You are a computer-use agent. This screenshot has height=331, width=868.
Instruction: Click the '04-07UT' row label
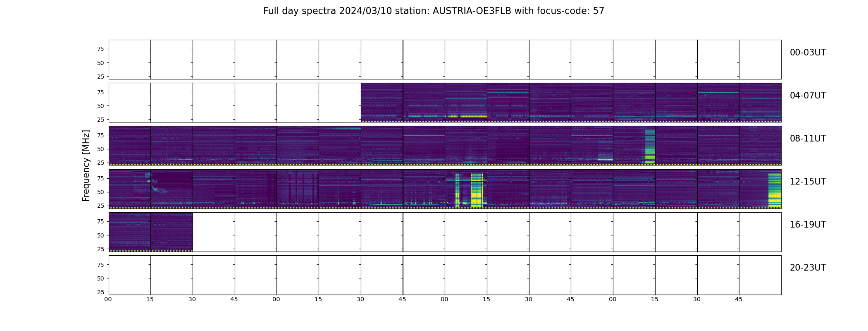click(808, 96)
